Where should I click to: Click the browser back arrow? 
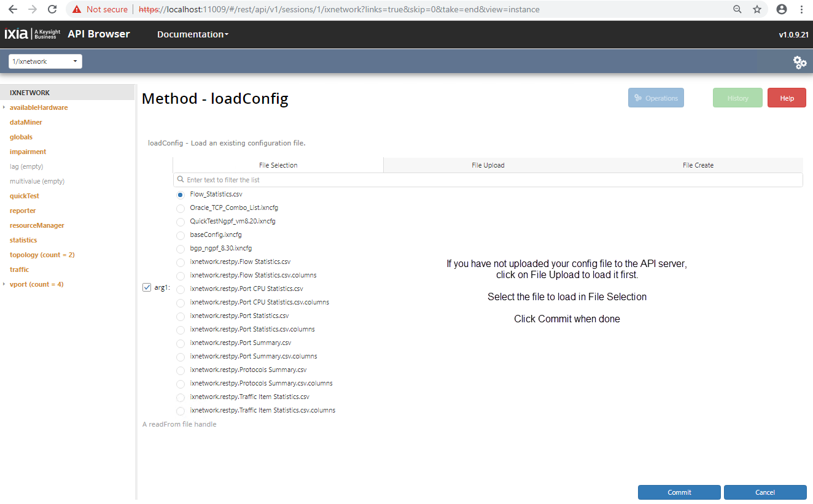[13, 9]
